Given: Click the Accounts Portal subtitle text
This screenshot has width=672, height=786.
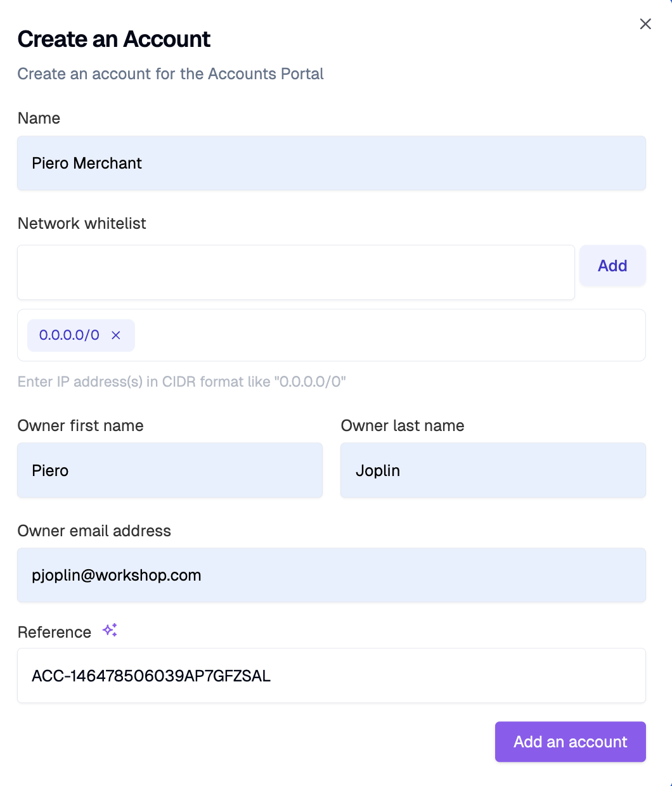Looking at the screenshot, I should click(171, 74).
